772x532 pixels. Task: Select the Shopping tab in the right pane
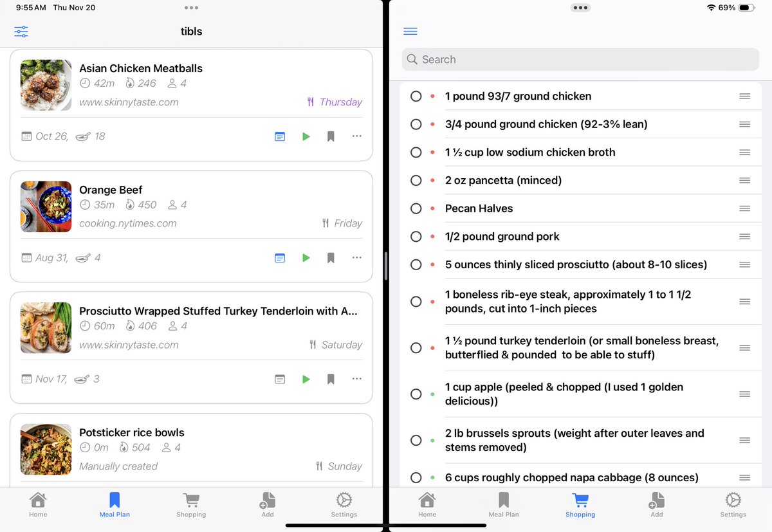[580, 505]
